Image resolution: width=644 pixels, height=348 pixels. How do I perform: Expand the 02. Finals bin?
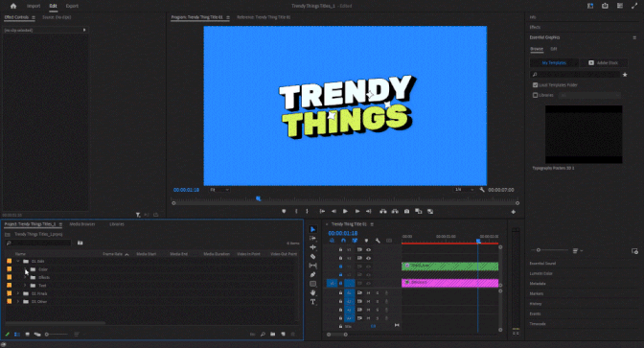18,293
